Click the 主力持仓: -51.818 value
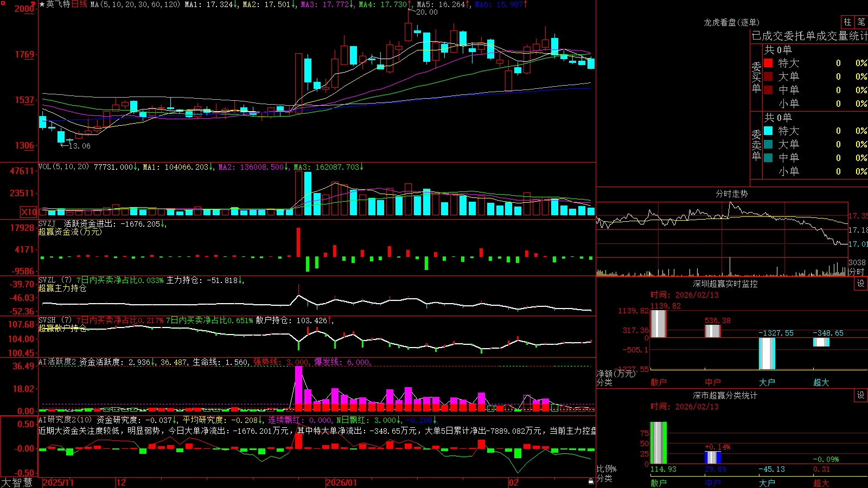Viewport: 868px width, 488px height. pyautogui.click(x=202, y=280)
